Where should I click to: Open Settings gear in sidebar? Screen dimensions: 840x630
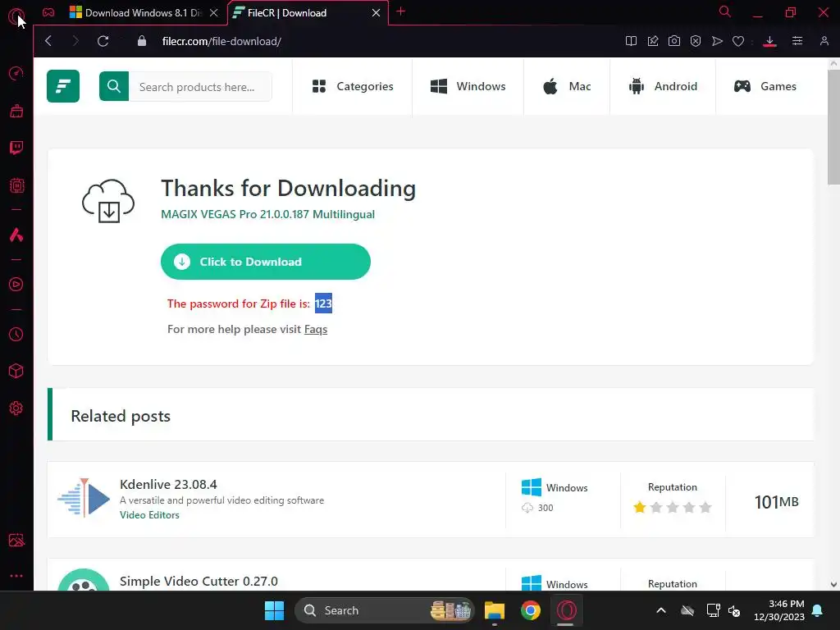(16, 409)
